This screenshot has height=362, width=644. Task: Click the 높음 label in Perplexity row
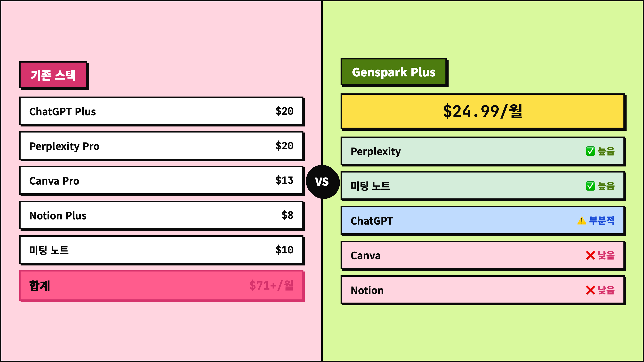(606, 151)
